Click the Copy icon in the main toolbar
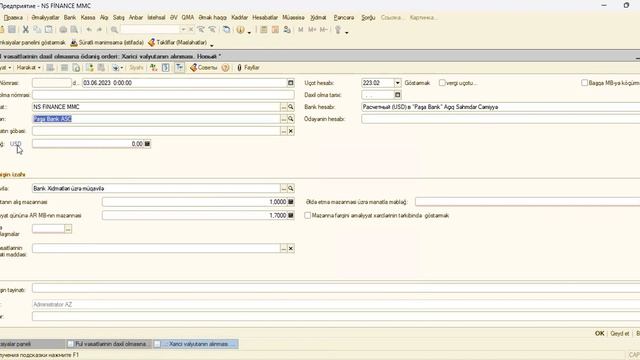The width and height of the screenshot is (640, 360). pyautogui.click(x=37, y=29)
